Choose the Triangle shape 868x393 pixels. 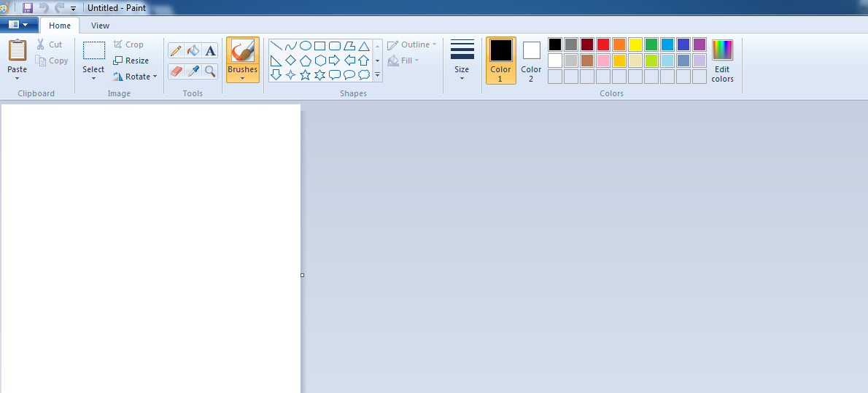[x=364, y=46]
